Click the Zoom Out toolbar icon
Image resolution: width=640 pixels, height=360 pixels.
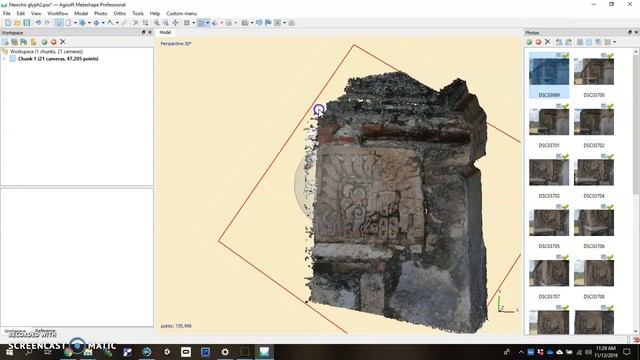point(166,23)
